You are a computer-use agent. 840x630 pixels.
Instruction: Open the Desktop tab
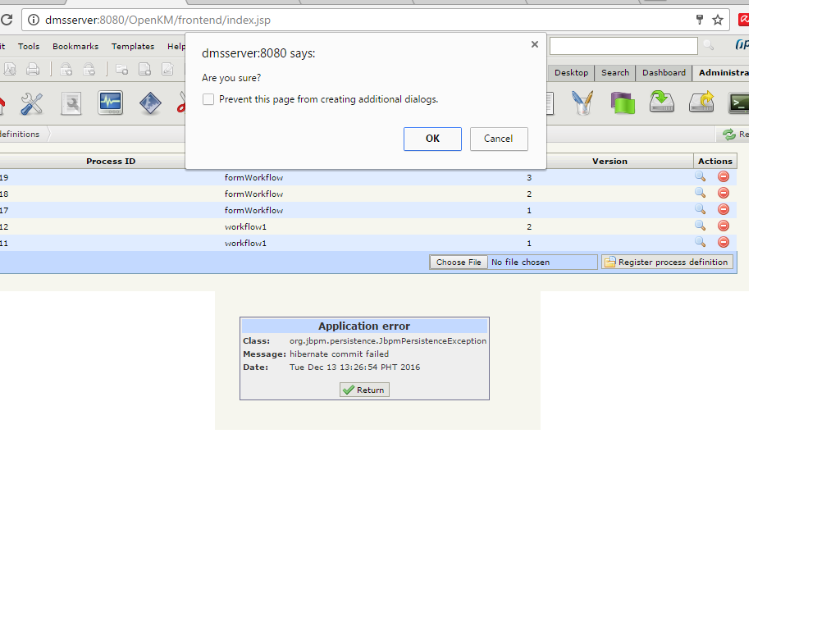[571, 73]
